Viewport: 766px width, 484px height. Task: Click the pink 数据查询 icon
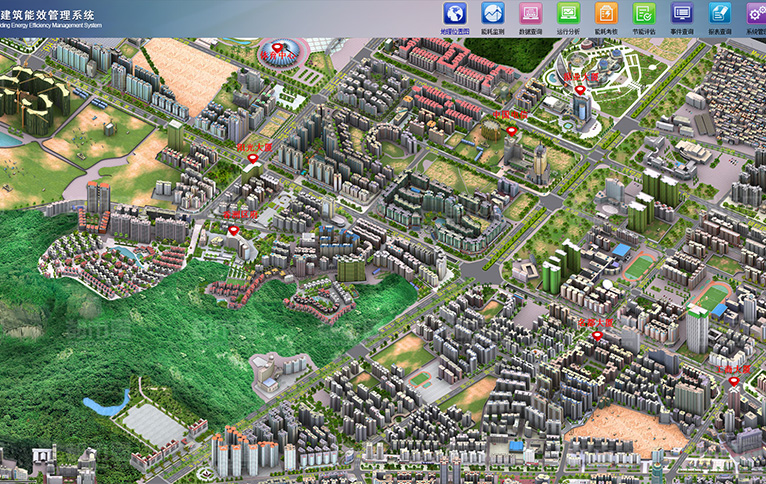(531, 14)
